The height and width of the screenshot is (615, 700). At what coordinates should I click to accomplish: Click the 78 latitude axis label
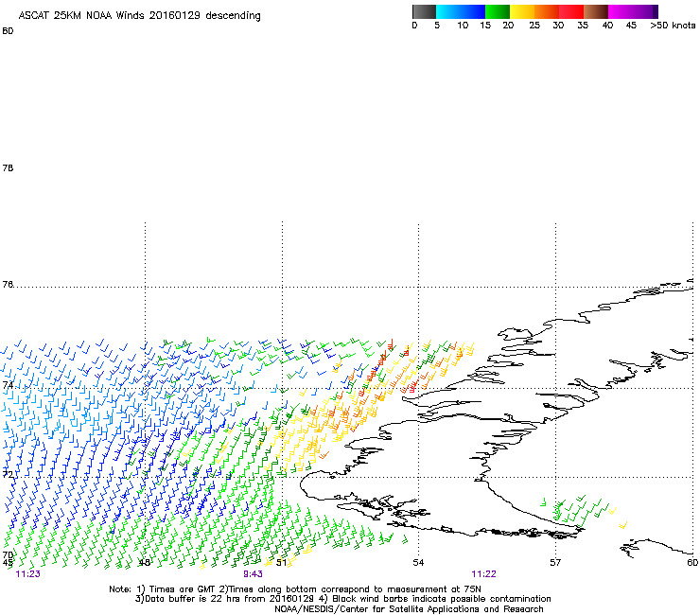tap(8, 167)
